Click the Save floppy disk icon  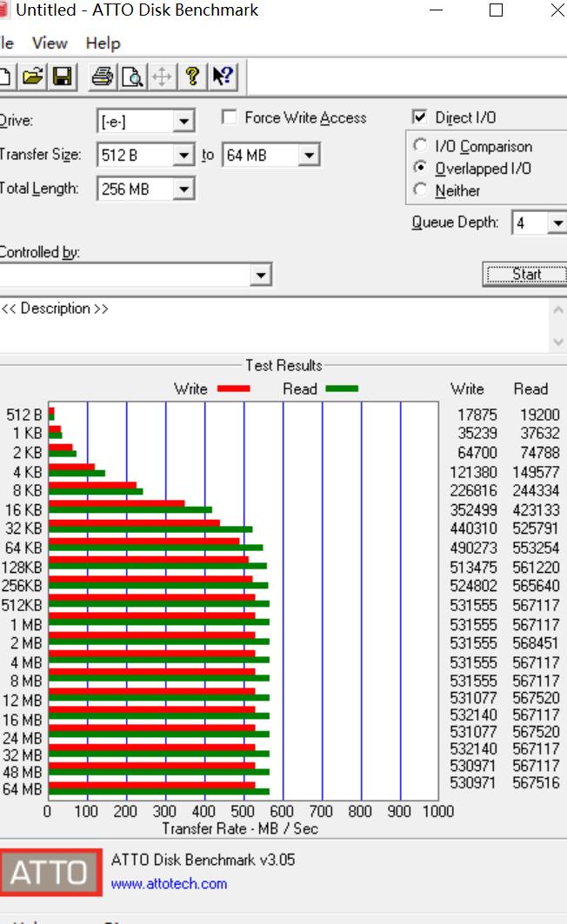(x=63, y=76)
